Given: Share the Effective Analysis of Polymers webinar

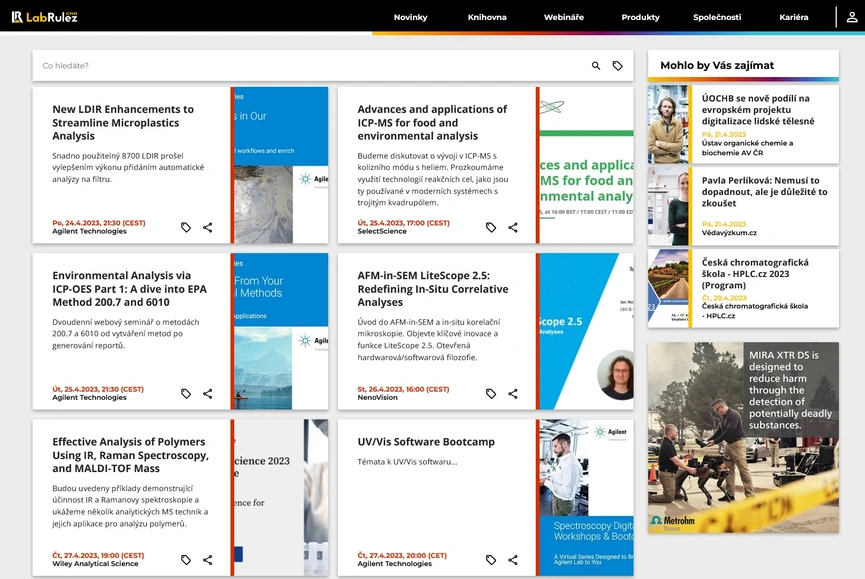Looking at the screenshot, I should (x=207, y=560).
